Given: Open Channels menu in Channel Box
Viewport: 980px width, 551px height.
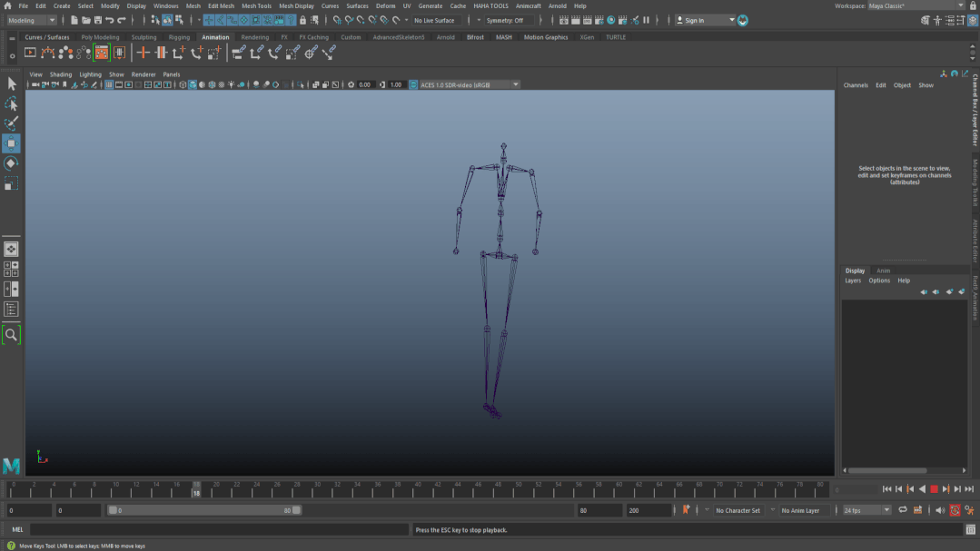Looking at the screenshot, I should (856, 85).
